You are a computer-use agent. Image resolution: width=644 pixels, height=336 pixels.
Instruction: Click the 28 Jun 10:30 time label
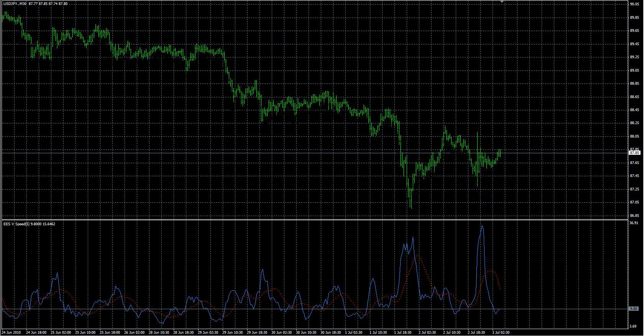pos(159,333)
